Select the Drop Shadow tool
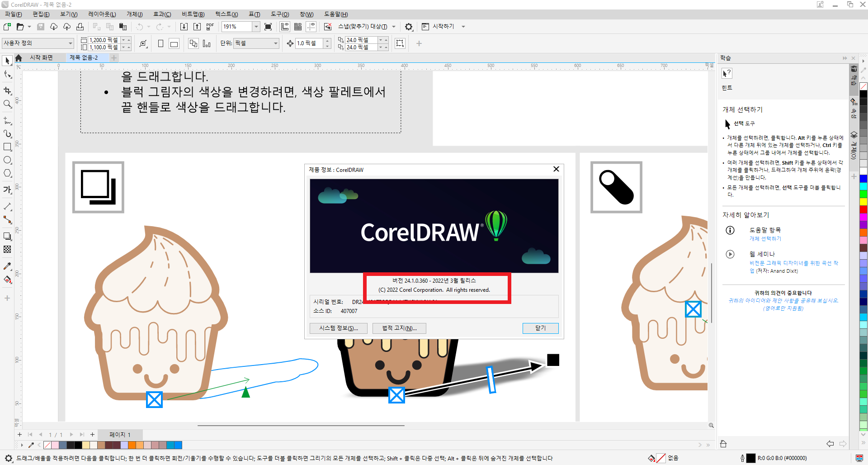This screenshot has height=465, width=868. 7,236
